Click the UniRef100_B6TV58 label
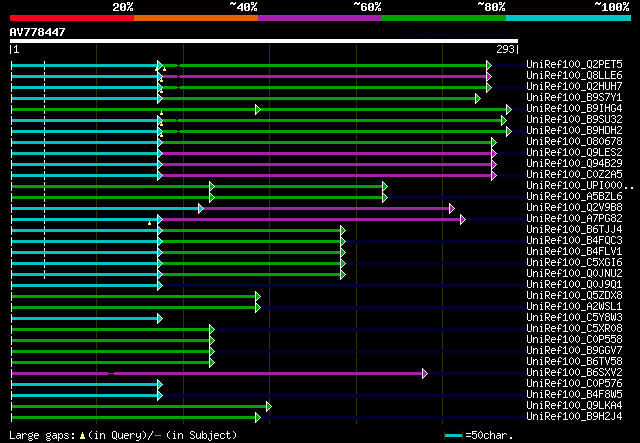640x443 pixels. [x=574, y=362]
